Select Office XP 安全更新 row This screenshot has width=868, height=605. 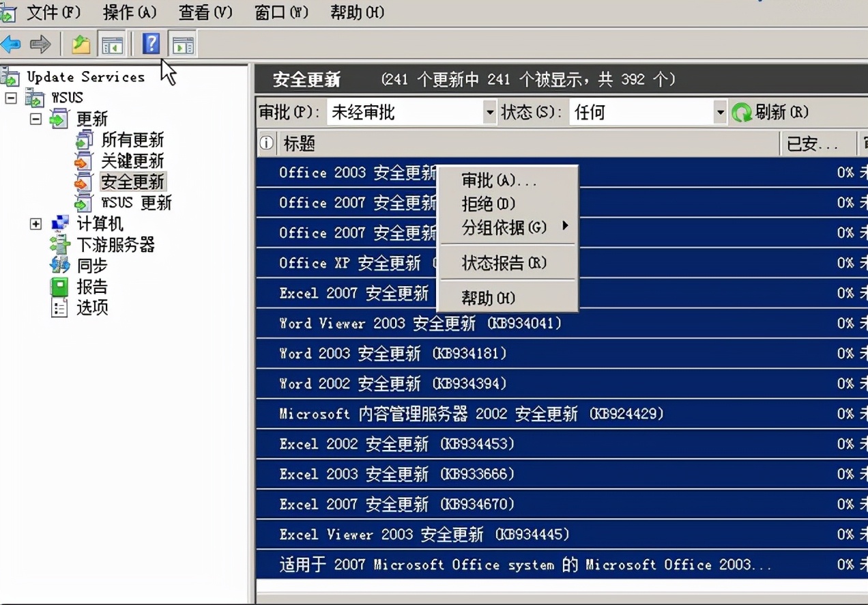tap(562, 263)
